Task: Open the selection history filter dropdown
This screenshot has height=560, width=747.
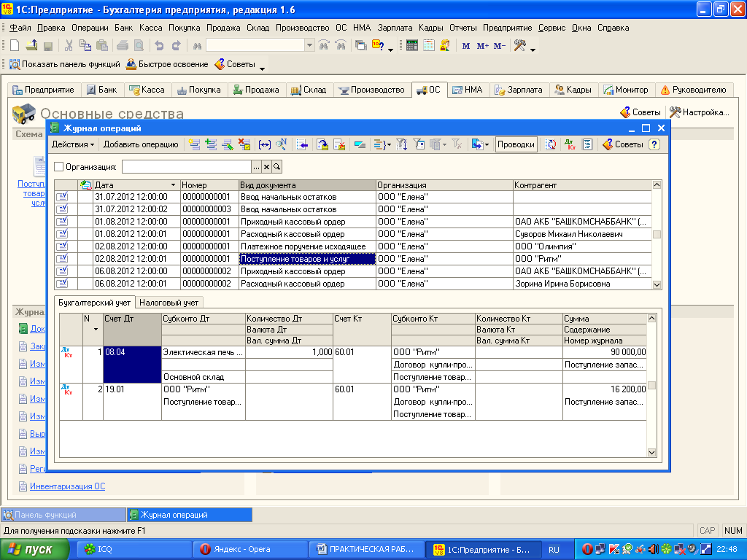Action: [444, 145]
